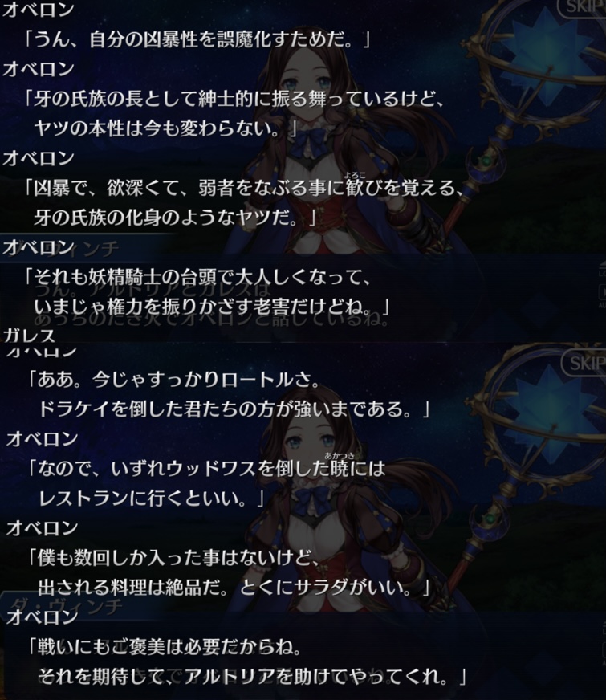Tap the SKIP button at the top
The image size is (606, 700).
pyautogui.click(x=581, y=7)
